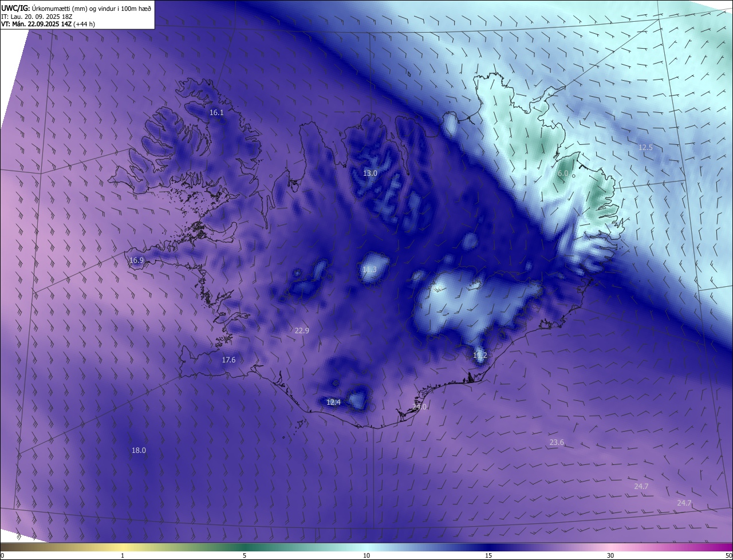The image size is (733, 560).
Task: Click the 17.6 value on Reykjanes
Action: coord(228,360)
